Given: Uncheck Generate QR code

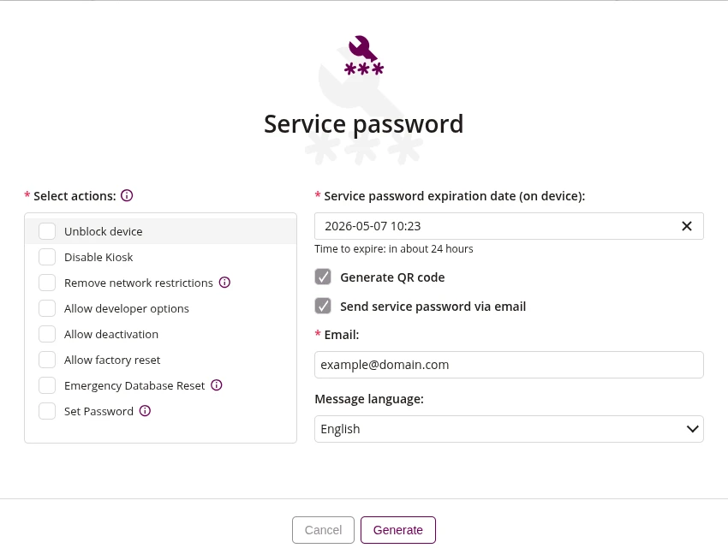Looking at the screenshot, I should click(323, 277).
